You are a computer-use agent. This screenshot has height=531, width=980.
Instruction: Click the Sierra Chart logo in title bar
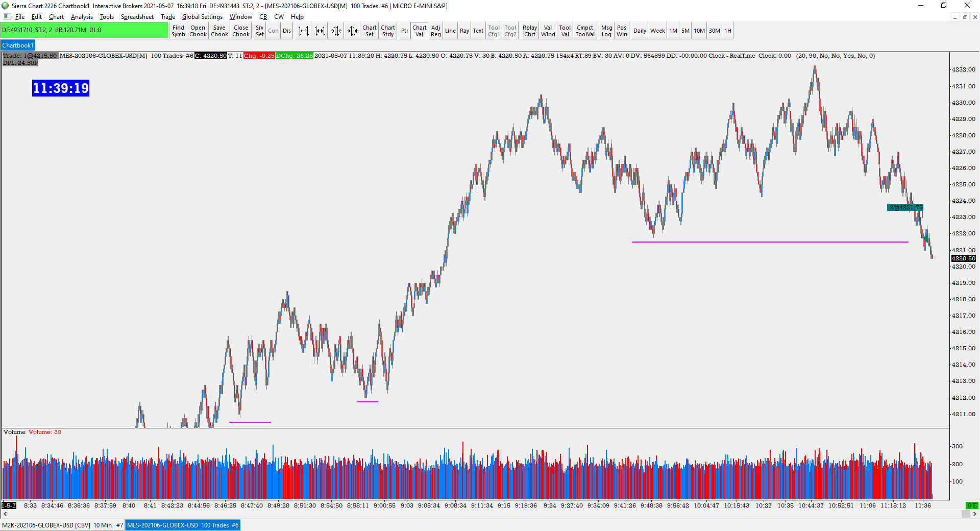click(x=6, y=6)
